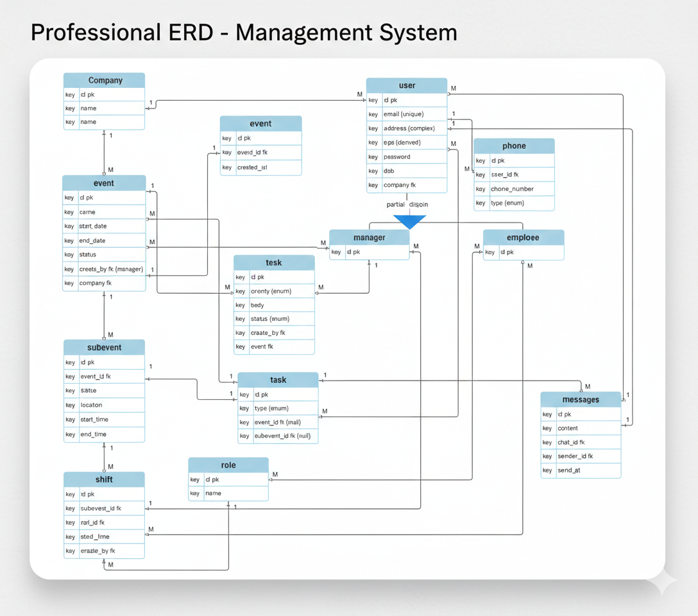The height and width of the screenshot is (616, 698).
Task: Select the messages table header
Action: pyautogui.click(x=581, y=400)
